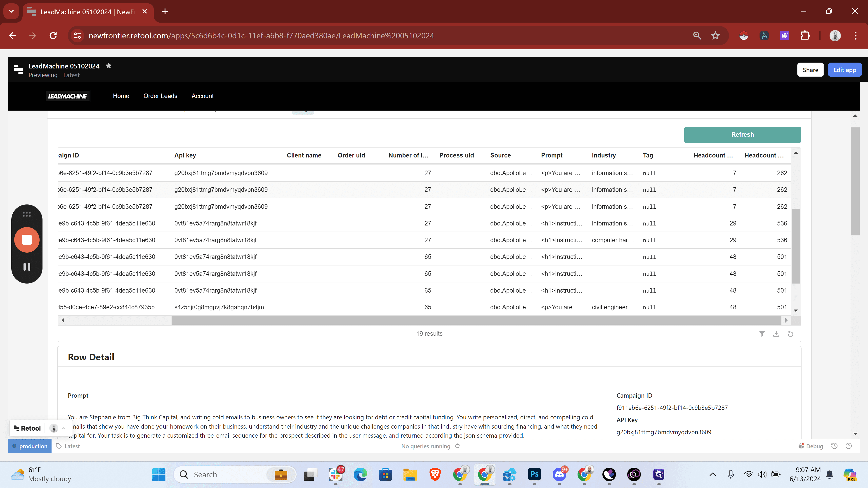This screenshot has width=868, height=488.
Task: Click the table refresh icon beside download
Action: (790, 334)
